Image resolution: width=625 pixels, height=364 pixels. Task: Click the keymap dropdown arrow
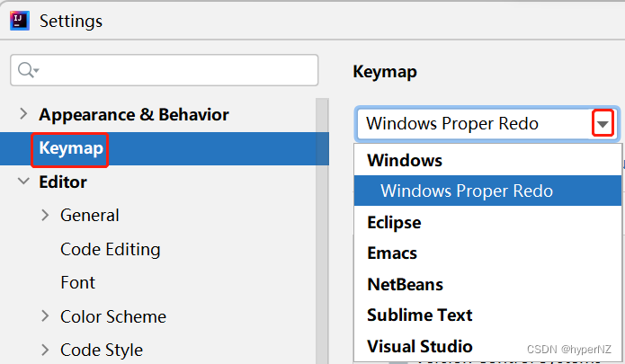coord(603,123)
